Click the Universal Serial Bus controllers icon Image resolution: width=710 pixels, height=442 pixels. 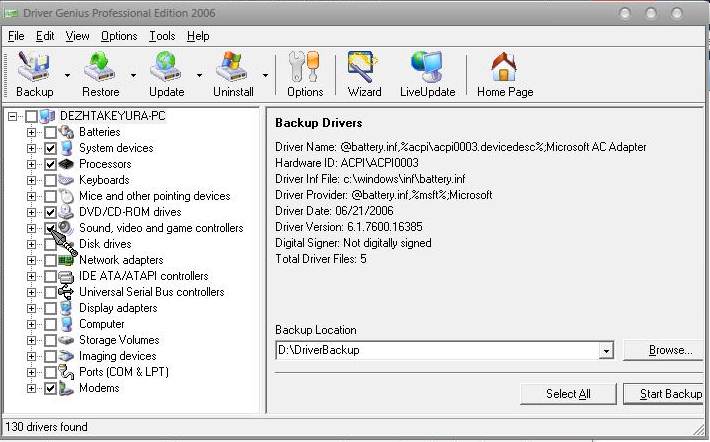tap(66, 292)
